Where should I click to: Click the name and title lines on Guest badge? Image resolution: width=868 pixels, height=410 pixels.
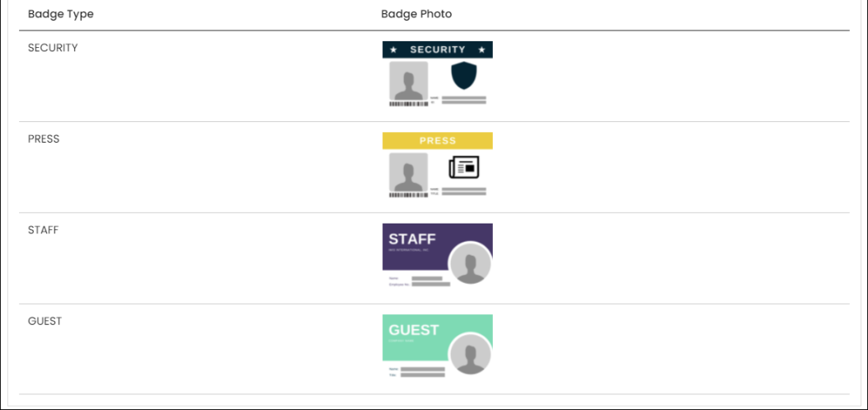click(x=417, y=372)
